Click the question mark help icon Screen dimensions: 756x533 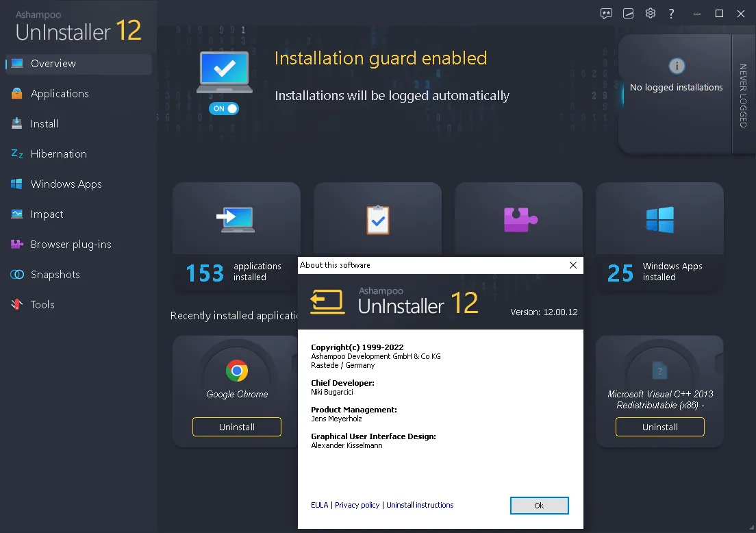click(x=671, y=14)
